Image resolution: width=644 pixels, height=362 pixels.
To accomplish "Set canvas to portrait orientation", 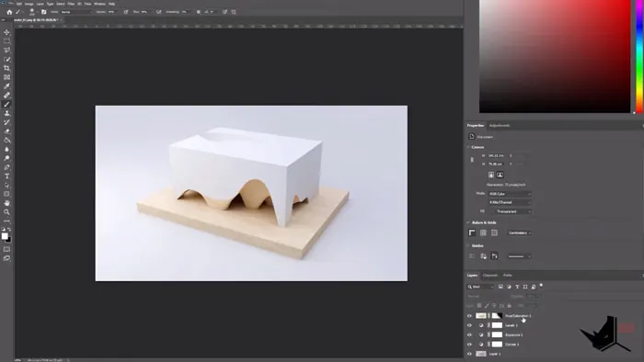I will [x=490, y=175].
